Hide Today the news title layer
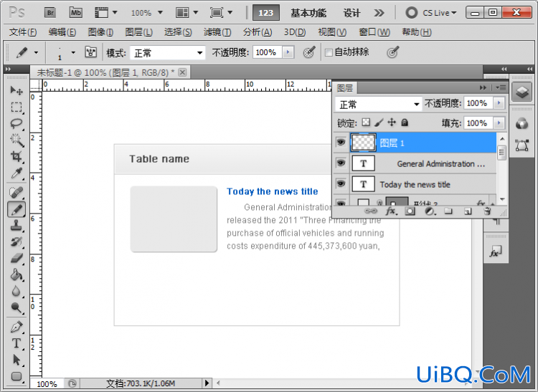The image size is (538, 392). (341, 184)
